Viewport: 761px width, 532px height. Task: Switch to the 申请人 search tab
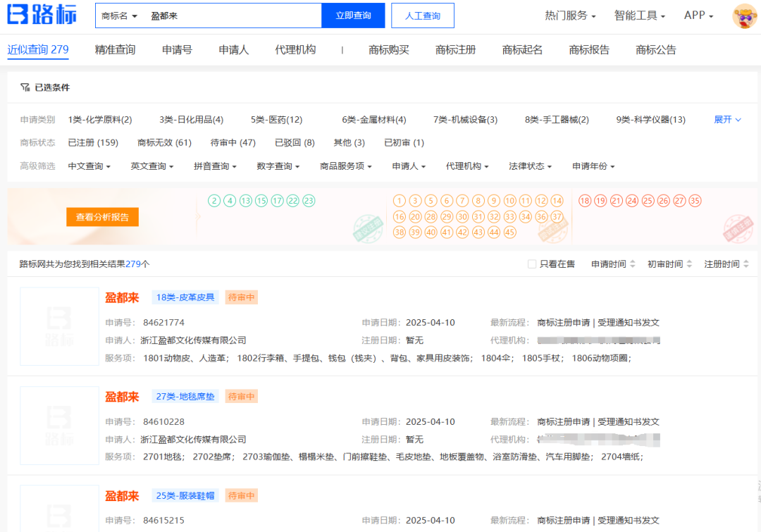[x=233, y=49]
